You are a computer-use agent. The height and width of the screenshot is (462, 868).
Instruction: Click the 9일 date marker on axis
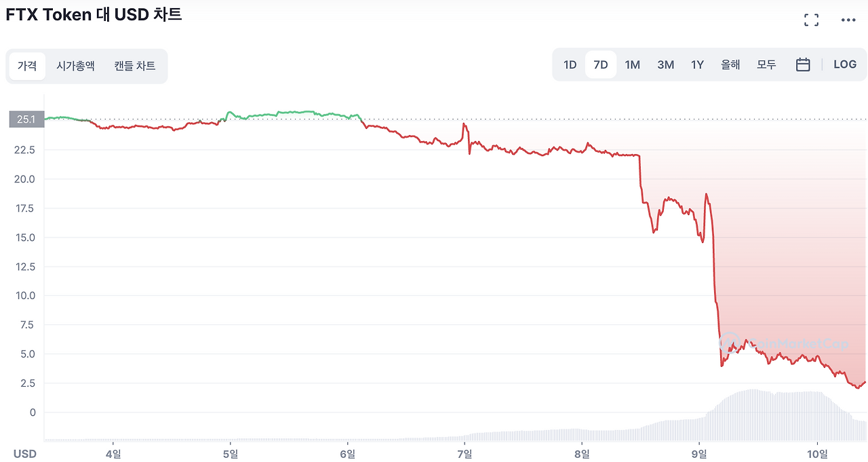tap(699, 453)
